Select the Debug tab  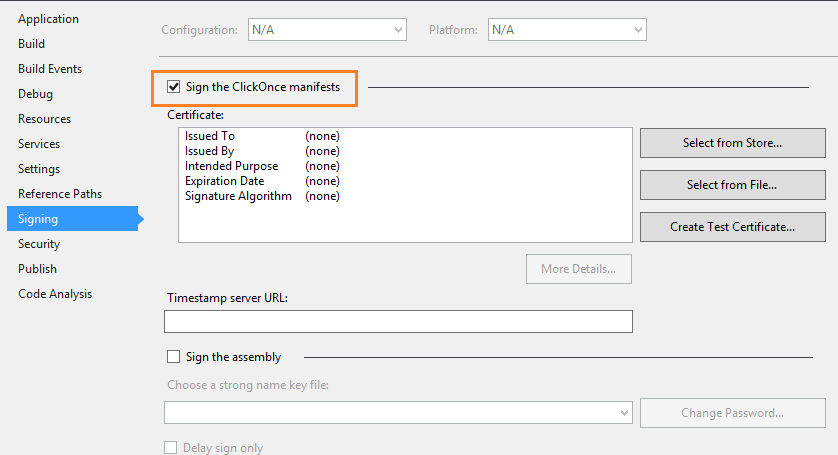click(35, 94)
